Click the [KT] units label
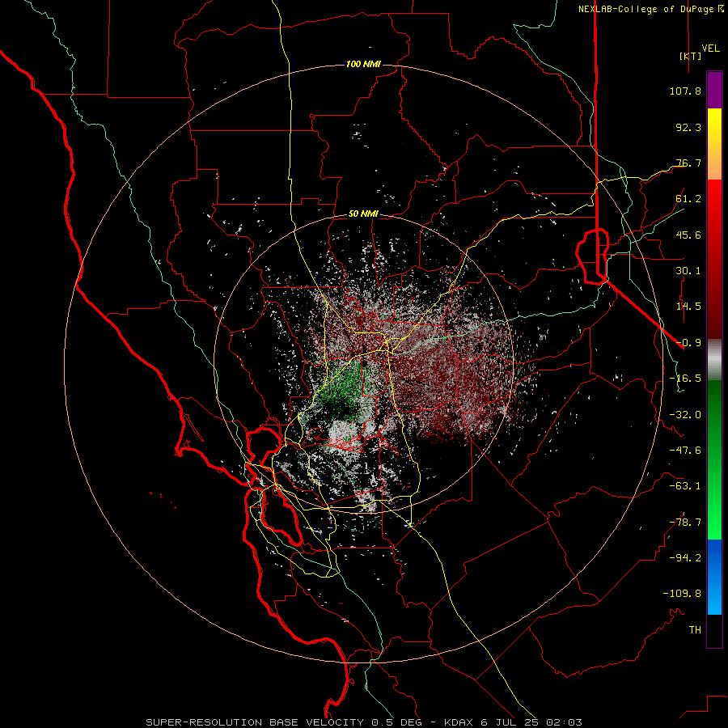Screen dimensions: 728x728 tap(690, 56)
